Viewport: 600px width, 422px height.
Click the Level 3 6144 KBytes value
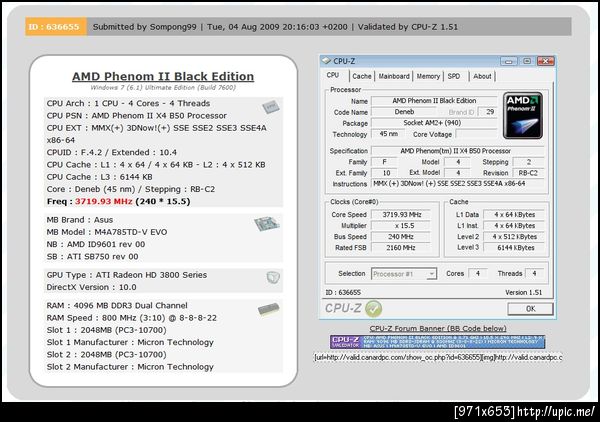click(514, 248)
